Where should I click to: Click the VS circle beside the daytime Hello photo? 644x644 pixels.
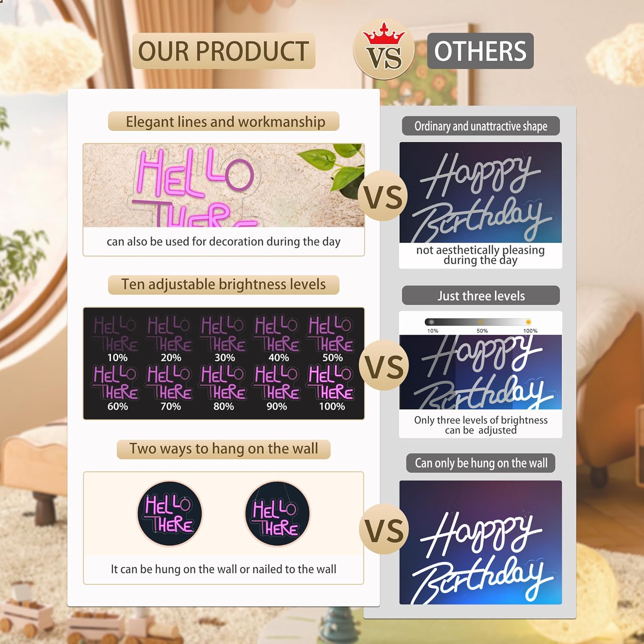click(383, 196)
